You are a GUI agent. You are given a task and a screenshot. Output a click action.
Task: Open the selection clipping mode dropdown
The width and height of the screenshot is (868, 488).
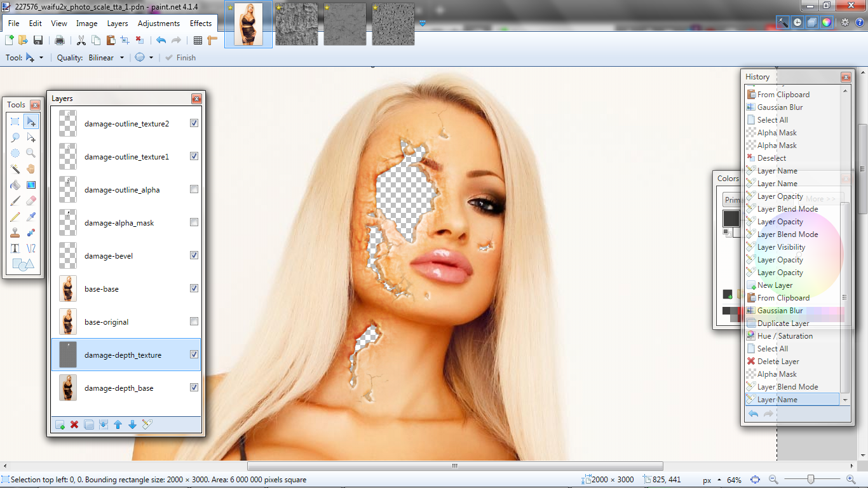pyautogui.click(x=151, y=58)
